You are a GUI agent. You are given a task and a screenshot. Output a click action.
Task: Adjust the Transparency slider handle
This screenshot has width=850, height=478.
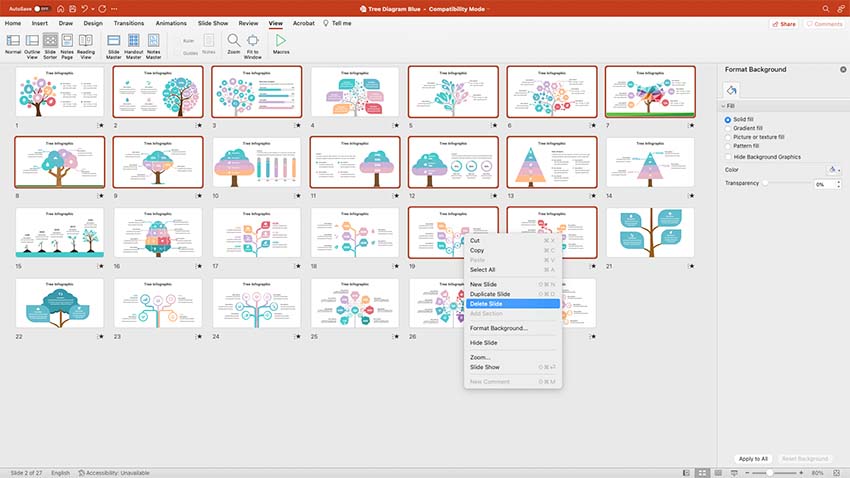[x=766, y=184]
